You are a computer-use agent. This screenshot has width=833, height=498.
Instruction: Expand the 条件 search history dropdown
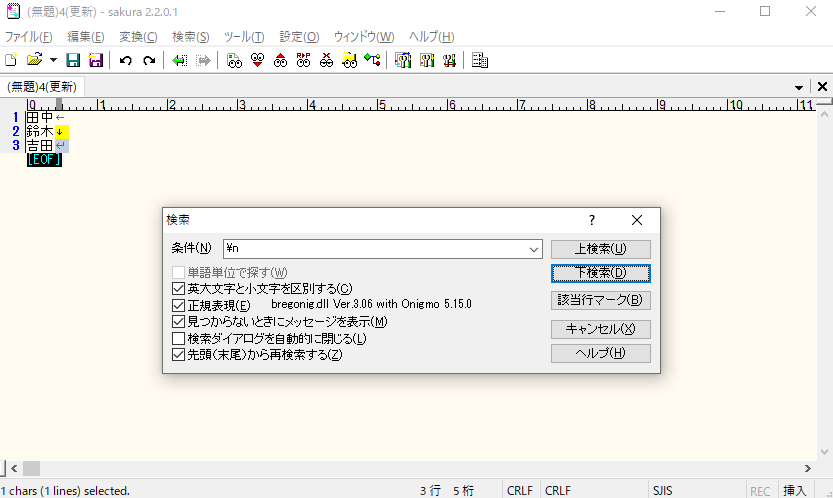[534, 249]
